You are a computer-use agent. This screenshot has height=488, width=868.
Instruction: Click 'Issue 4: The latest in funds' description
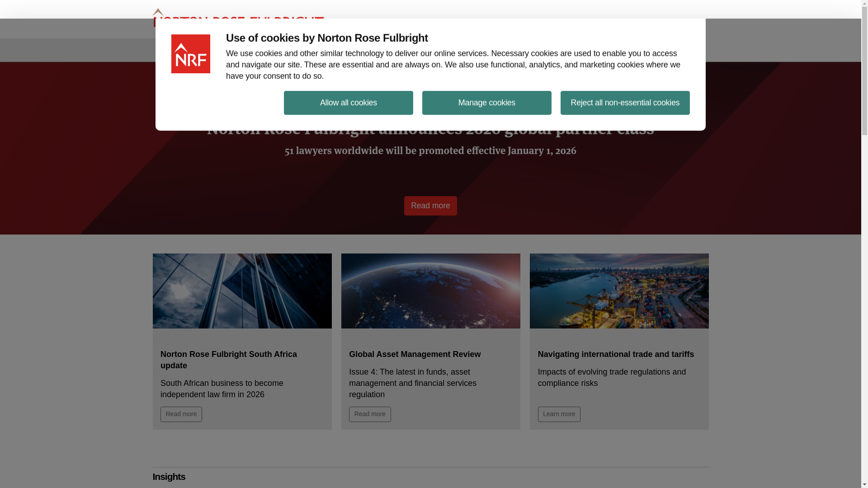point(413,383)
